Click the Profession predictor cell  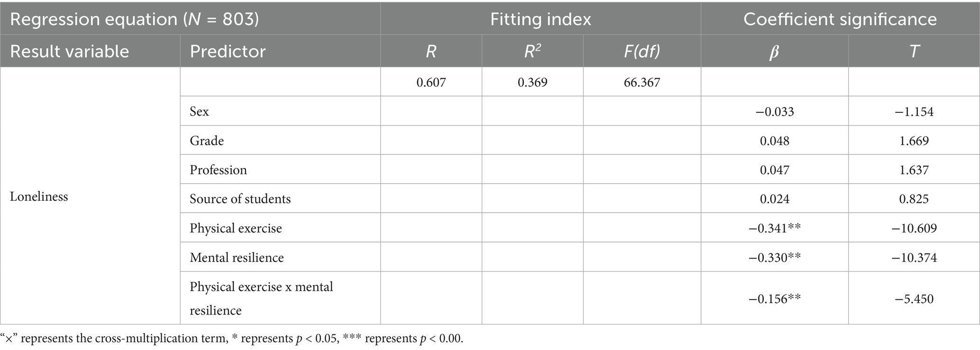coord(280,170)
